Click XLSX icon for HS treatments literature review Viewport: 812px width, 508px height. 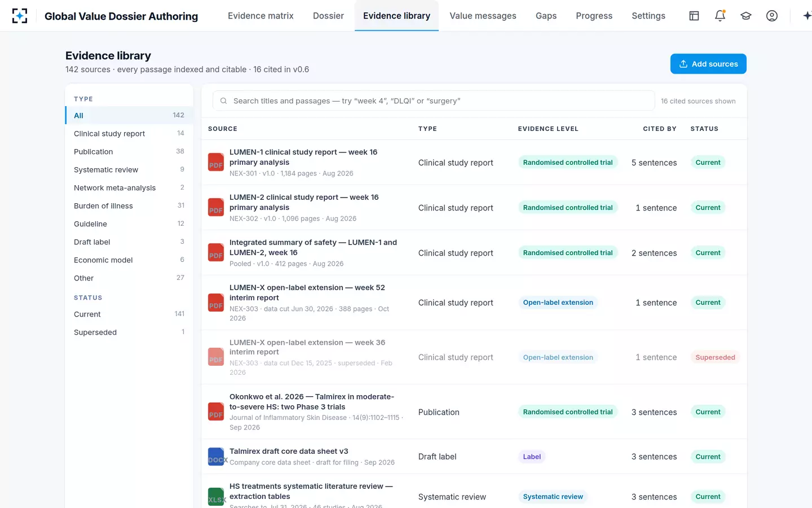tap(217, 497)
